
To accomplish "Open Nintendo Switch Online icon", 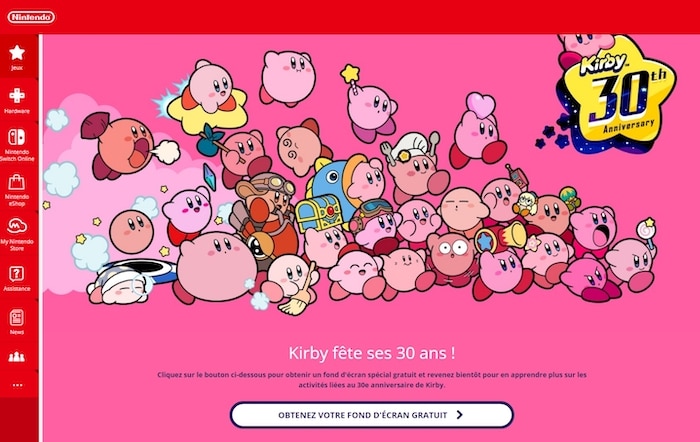I will coord(17,137).
